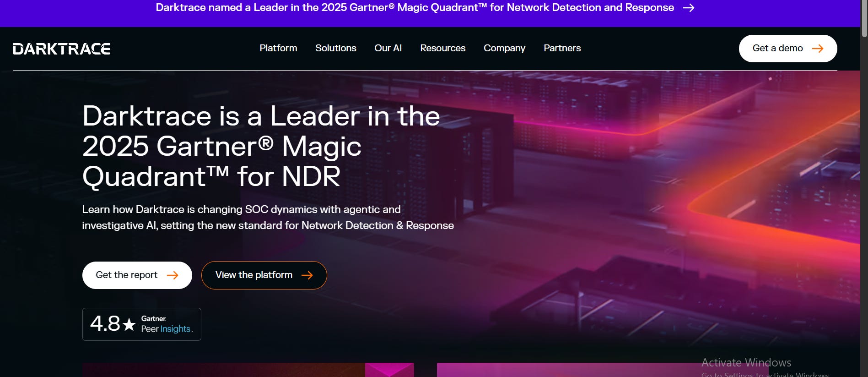Open the Resources menu
Image resolution: width=868 pixels, height=377 pixels.
pos(443,48)
